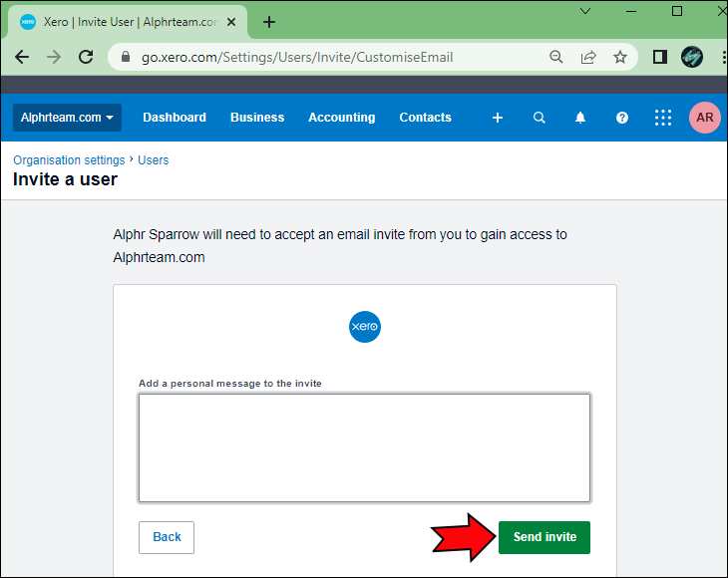The height and width of the screenshot is (578, 728).
Task: Click the share page icon
Action: click(588, 57)
